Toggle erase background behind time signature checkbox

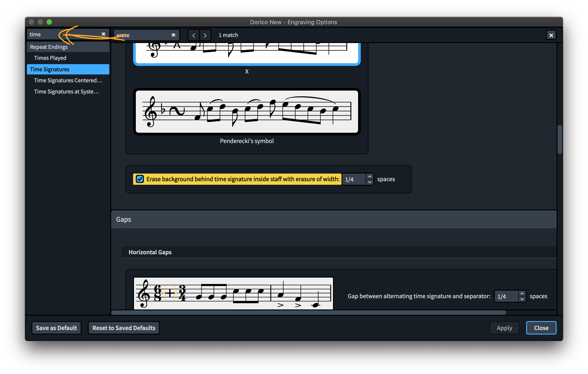coord(140,179)
